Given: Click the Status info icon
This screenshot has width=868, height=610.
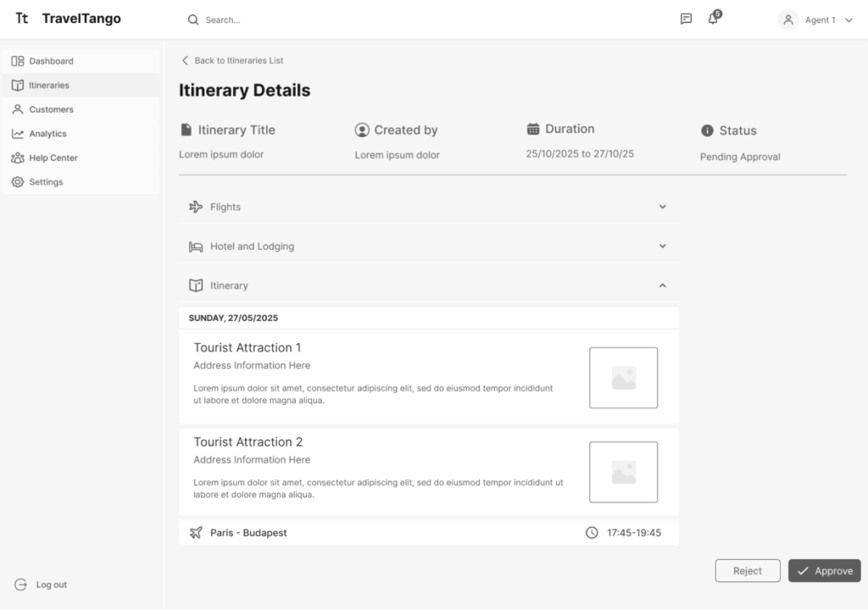Looking at the screenshot, I should pos(707,130).
